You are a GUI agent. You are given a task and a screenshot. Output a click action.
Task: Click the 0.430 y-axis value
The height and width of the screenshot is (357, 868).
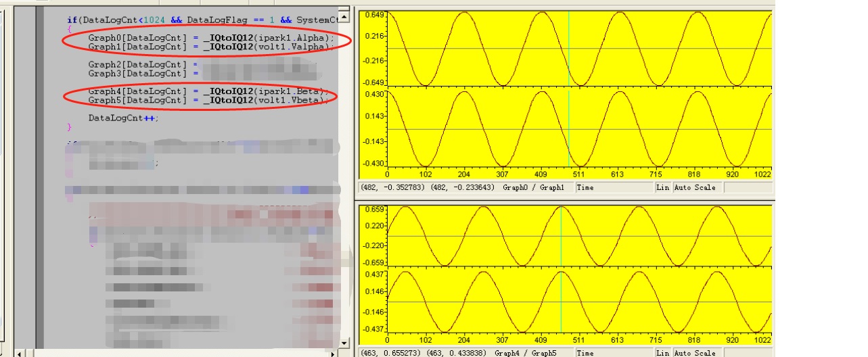pos(374,94)
